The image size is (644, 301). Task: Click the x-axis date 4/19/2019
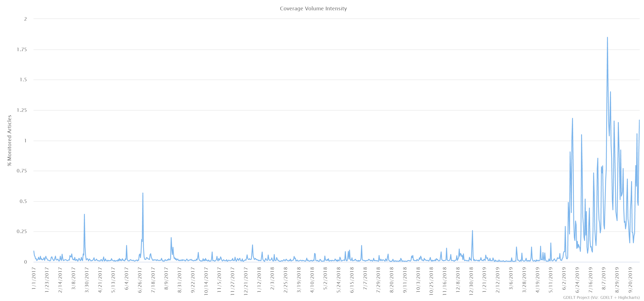[x=538, y=279]
